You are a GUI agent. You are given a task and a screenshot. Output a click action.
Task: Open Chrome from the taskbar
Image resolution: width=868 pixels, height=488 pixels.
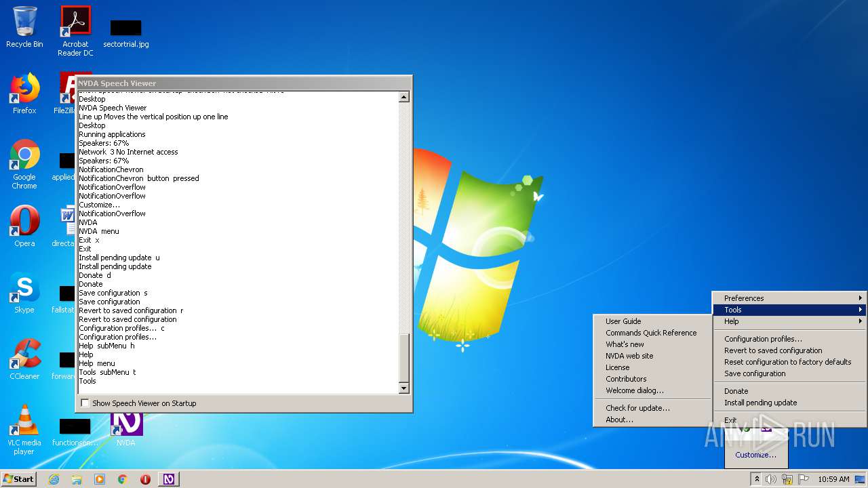123,479
